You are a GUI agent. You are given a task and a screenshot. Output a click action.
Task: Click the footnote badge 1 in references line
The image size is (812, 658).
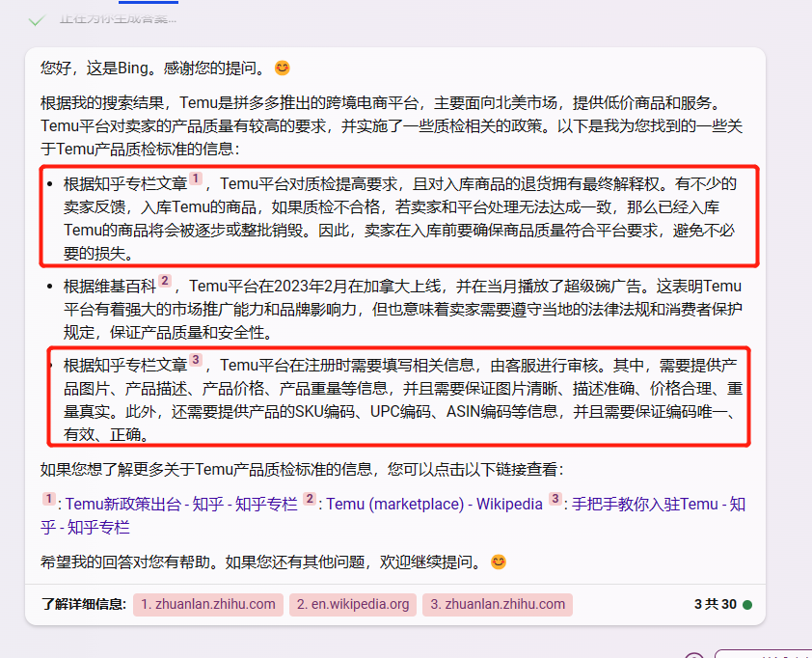pyautogui.click(x=48, y=501)
